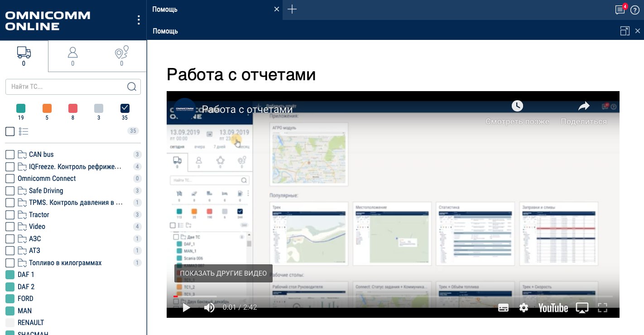The height and width of the screenshot is (335, 644).
Task: Filter by green status swatch (19)
Action: [x=21, y=108]
